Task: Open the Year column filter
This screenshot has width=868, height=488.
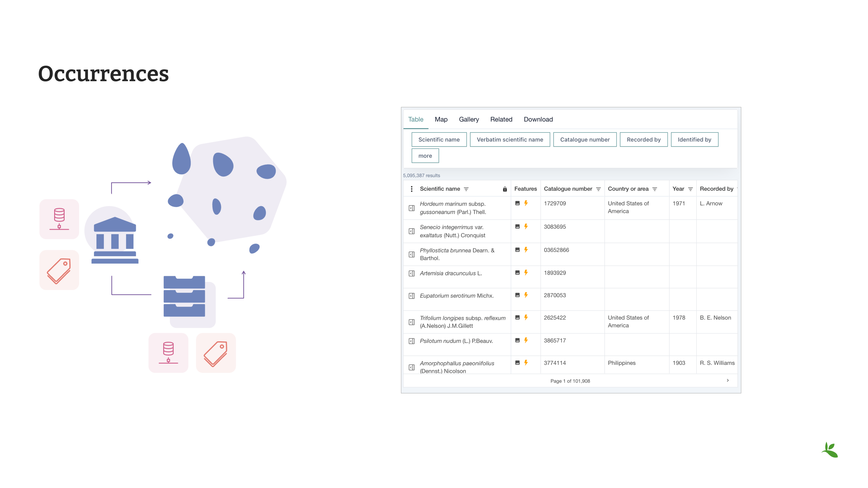Action: tap(690, 189)
